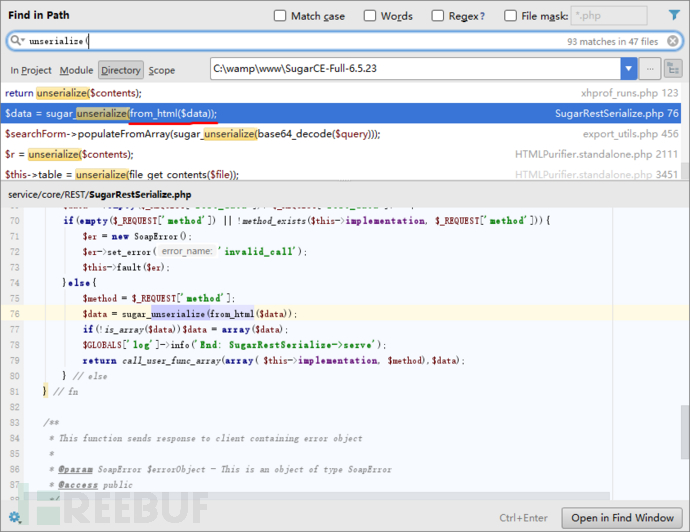Screen dimensions: 690x532
Task: Enable Words checkbox
Action: (x=370, y=16)
